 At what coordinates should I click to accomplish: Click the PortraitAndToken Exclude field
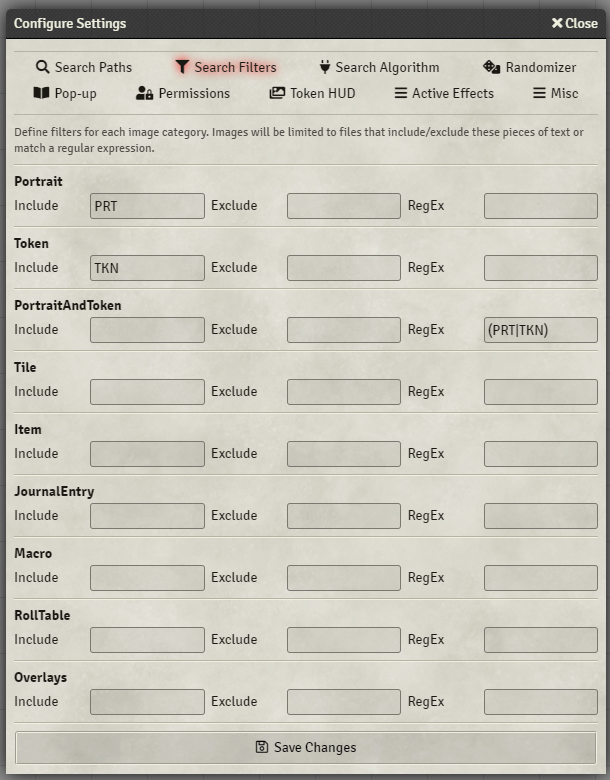(x=344, y=330)
